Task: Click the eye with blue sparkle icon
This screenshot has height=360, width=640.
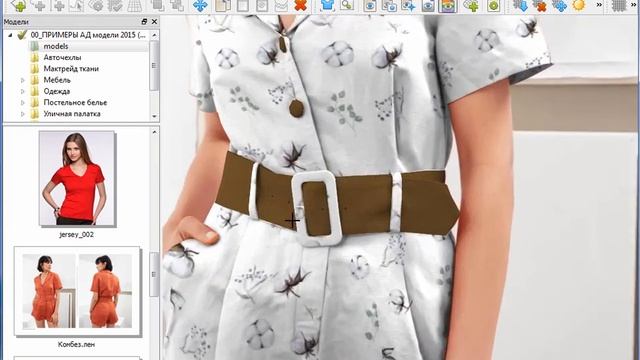Action: pyautogui.click(x=409, y=5)
